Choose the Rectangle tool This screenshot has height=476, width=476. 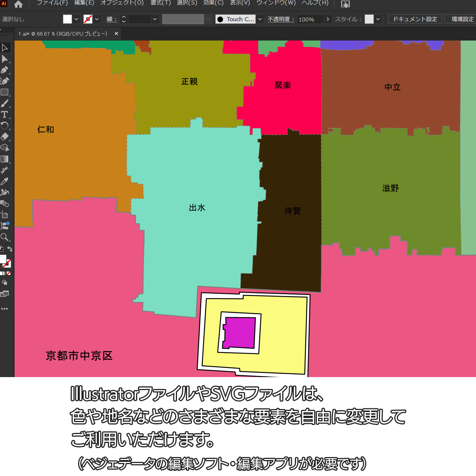coord(5,92)
